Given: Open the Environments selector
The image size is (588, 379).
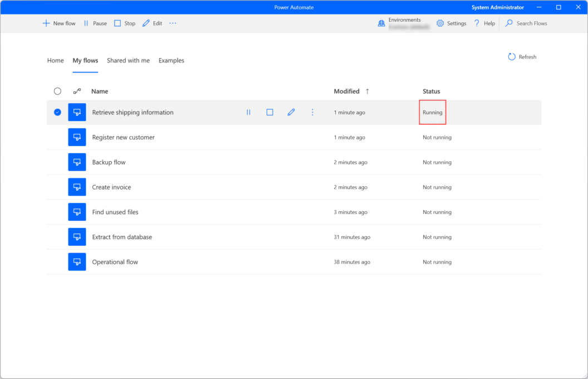Looking at the screenshot, I should coord(404,23).
